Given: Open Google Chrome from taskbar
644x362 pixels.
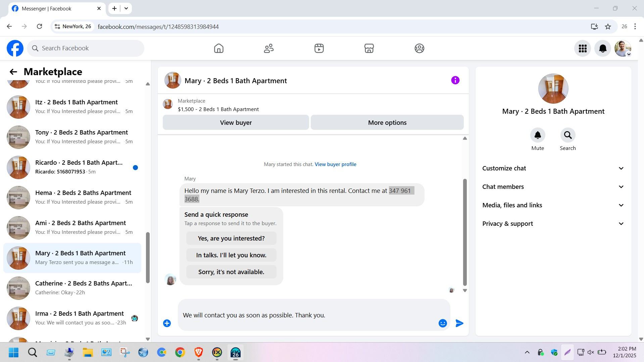Looking at the screenshot, I should (x=180, y=352).
